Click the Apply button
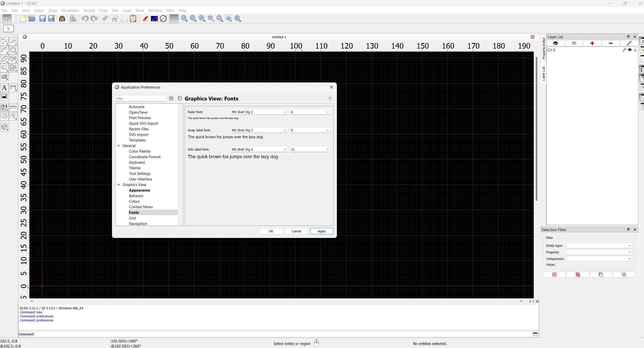 tap(321, 231)
